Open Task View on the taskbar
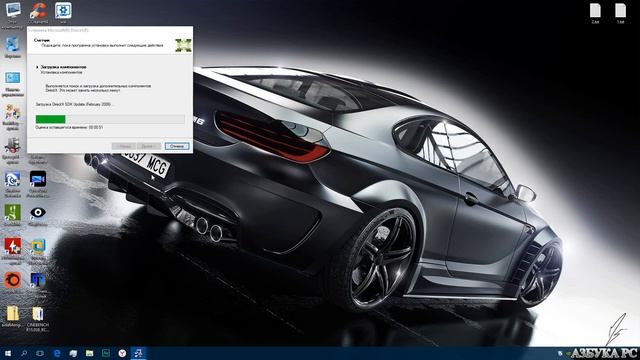Screen dimensions: 640x360 40,353
